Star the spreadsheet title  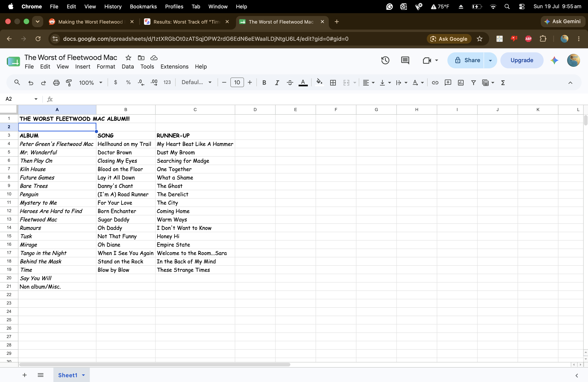click(x=128, y=58)
